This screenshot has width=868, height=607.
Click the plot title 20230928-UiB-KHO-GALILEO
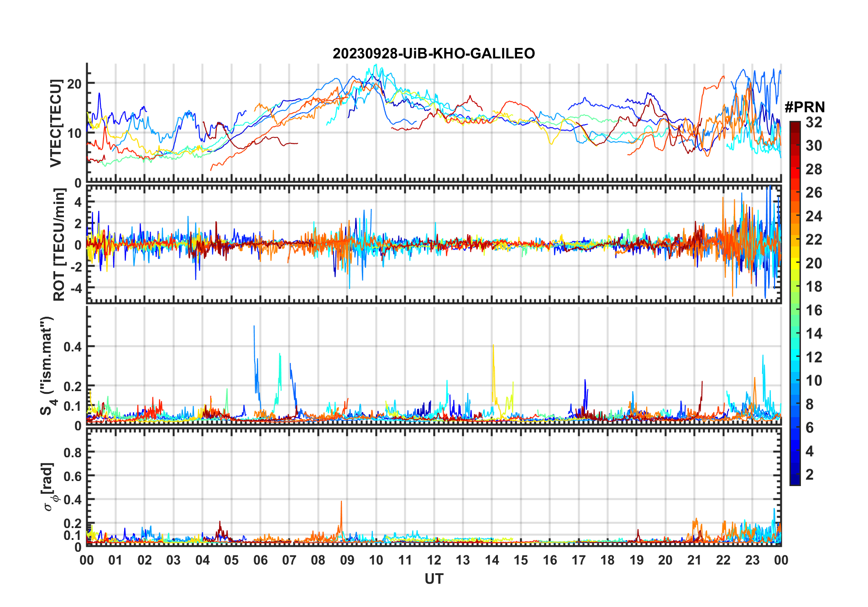434,53
